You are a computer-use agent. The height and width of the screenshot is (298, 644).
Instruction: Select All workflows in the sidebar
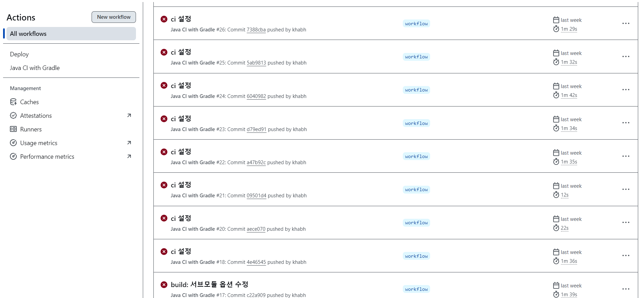pyautogui.click(x=71, y=33)
